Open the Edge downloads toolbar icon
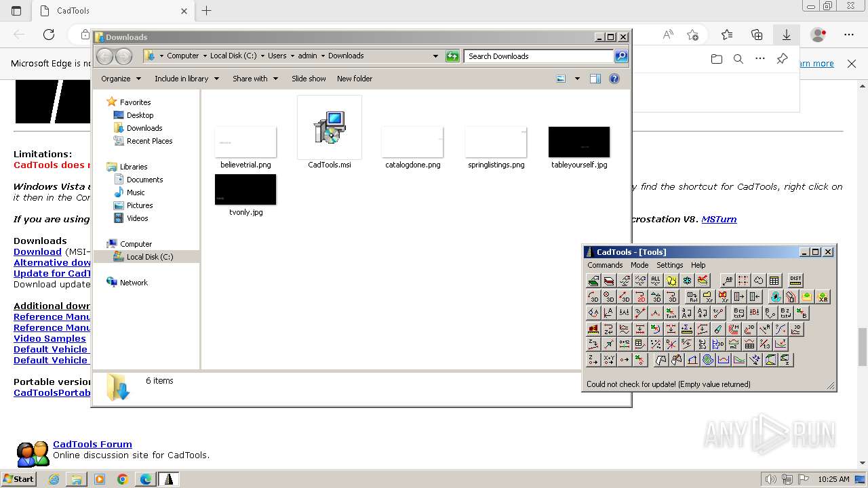This screenshot has height=488, width=868. 786,35
